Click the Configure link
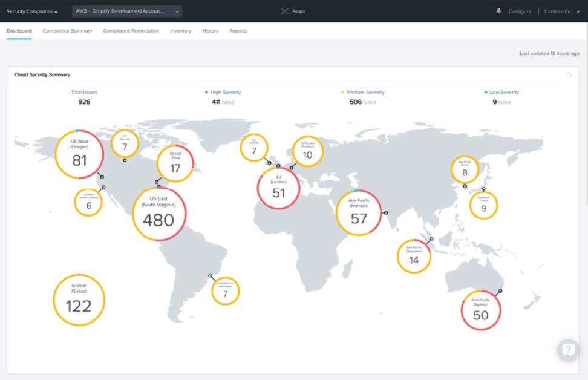Viewport: 588px width, 380px height. pyautogui.click(x=519, y=11)
